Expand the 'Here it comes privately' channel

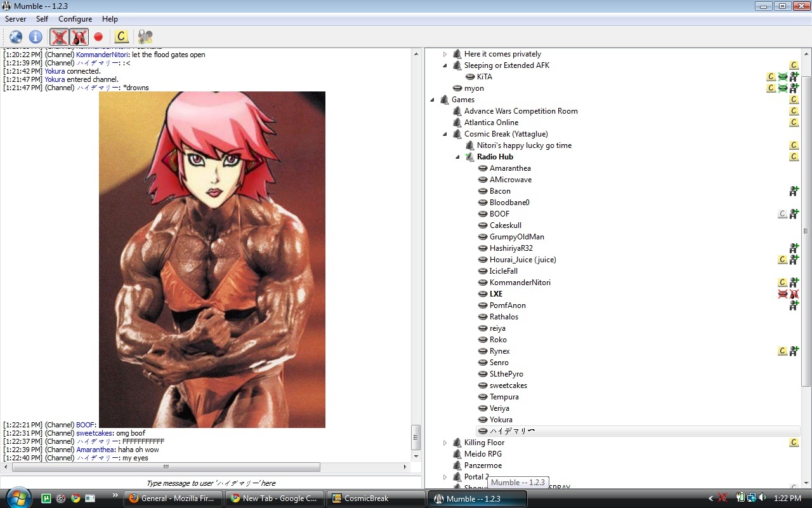click(x=445, y=54)
